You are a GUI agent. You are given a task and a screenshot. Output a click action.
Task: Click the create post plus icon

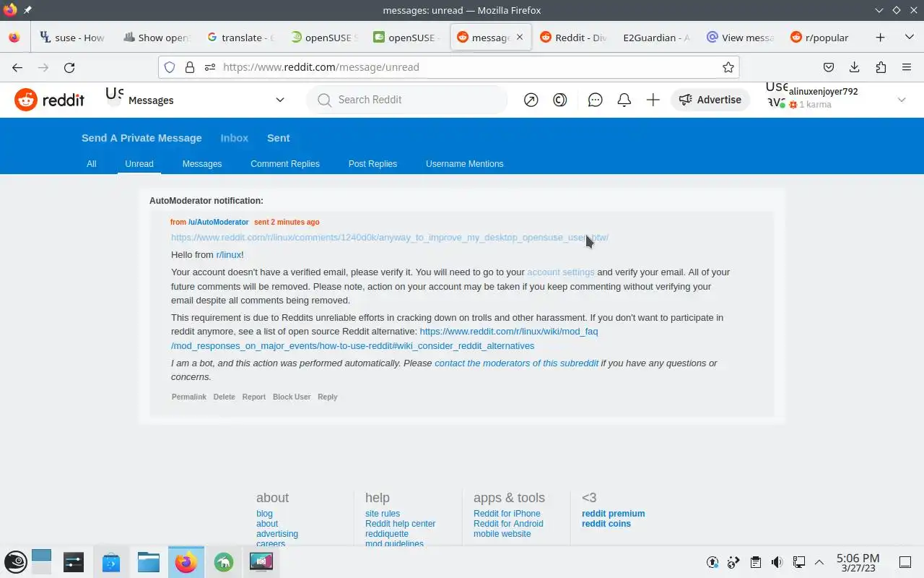click(x=653, y=100)
